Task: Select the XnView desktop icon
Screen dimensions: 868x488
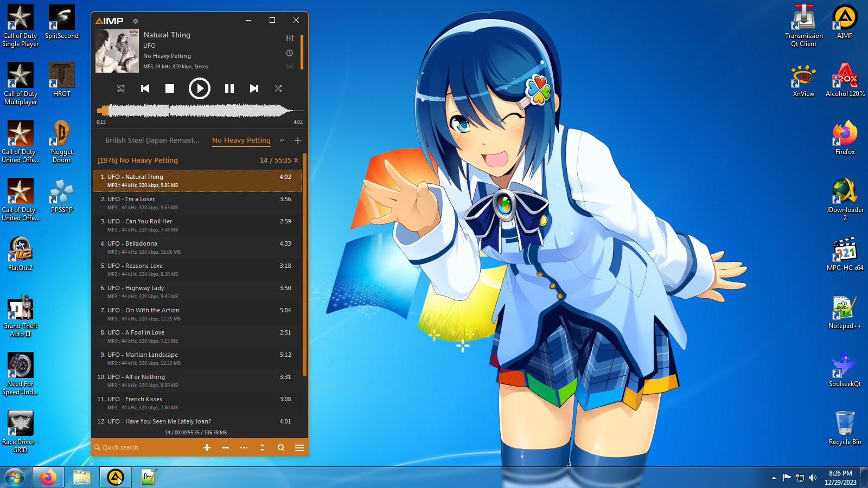Action: [x=803, y=80]
